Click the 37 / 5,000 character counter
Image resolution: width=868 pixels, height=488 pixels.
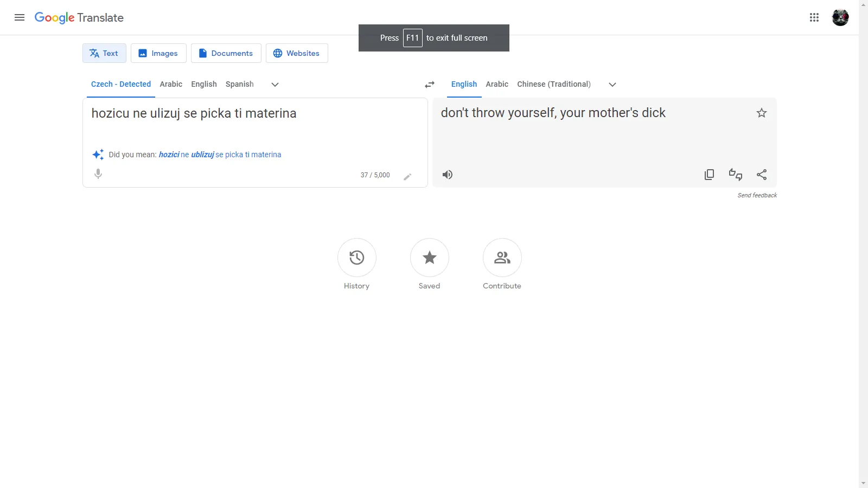[375, 175]
